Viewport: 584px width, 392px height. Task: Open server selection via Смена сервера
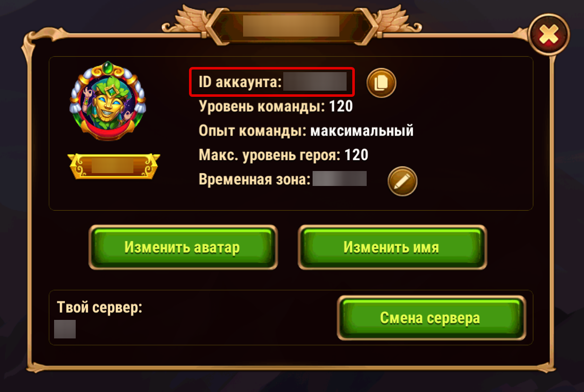(431, 318)
